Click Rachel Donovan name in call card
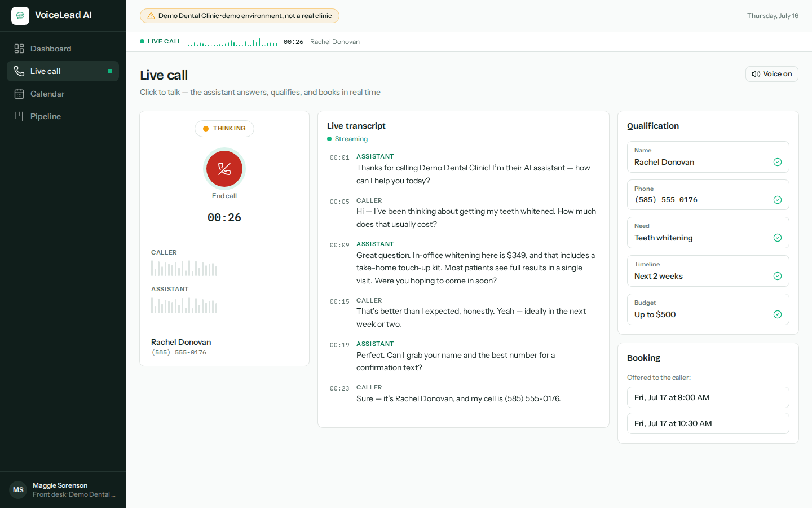 point(181,342)
